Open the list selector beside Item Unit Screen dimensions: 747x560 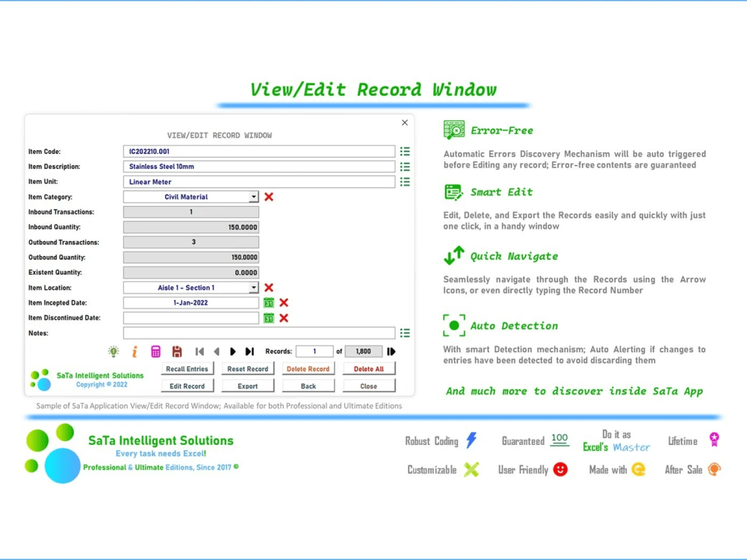[x=404, y=181]
